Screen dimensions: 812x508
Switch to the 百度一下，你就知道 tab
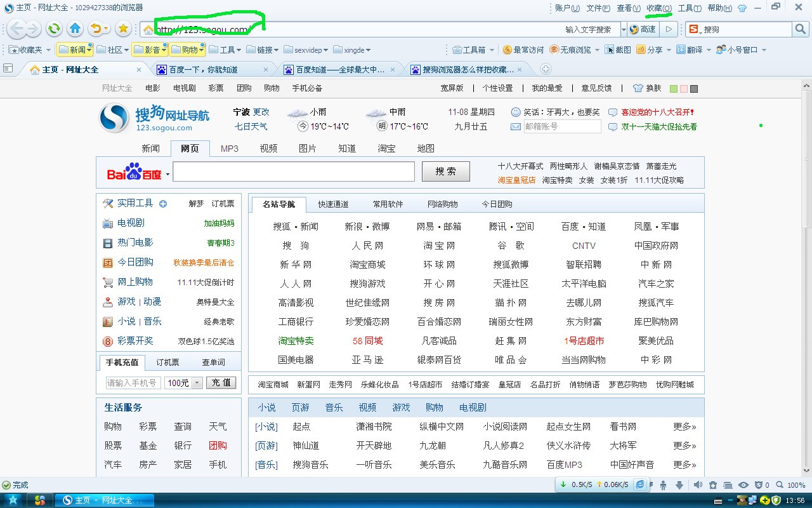point(212,69)
